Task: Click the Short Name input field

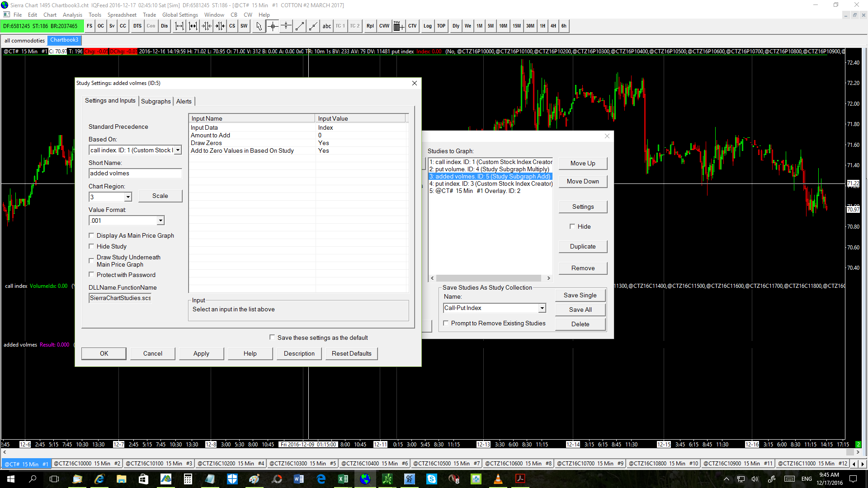Action: pos(135,174)
